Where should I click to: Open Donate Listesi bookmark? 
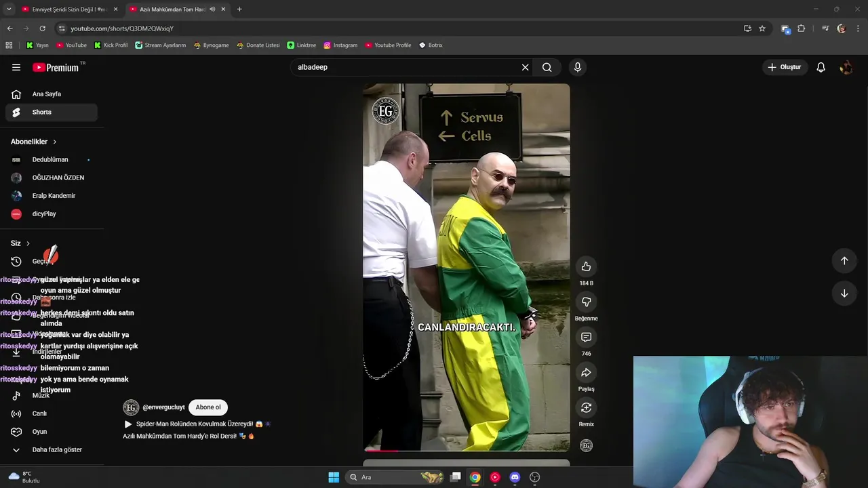coord(258,45)
